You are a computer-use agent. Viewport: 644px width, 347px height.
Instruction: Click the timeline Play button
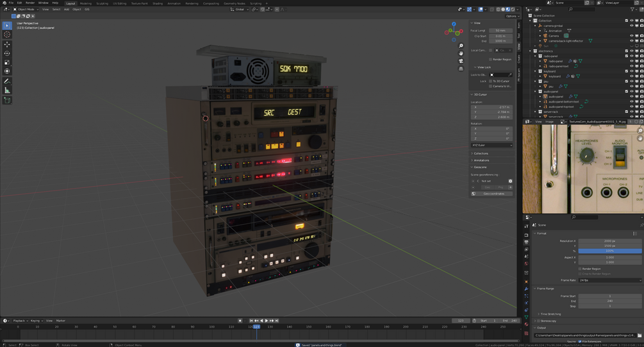click(266, 321)
